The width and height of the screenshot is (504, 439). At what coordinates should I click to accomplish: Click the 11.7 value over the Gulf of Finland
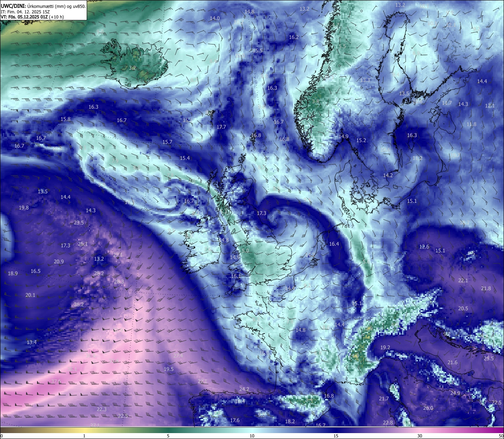pos(447,103)
